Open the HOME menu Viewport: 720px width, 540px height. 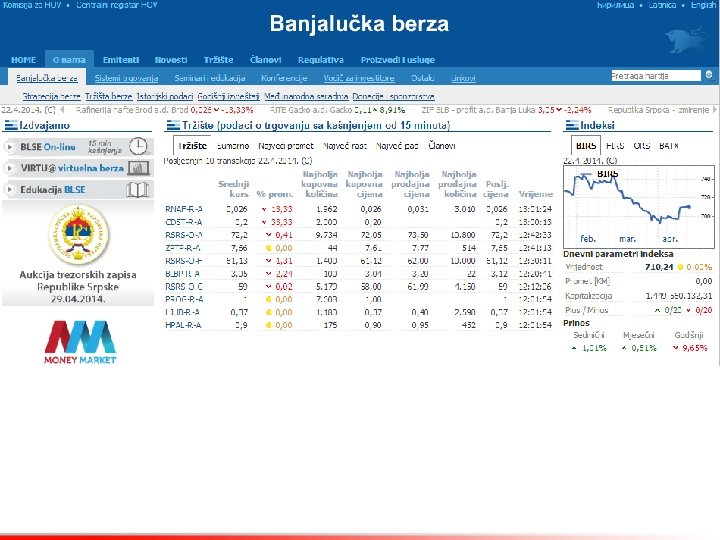(23, 60)
